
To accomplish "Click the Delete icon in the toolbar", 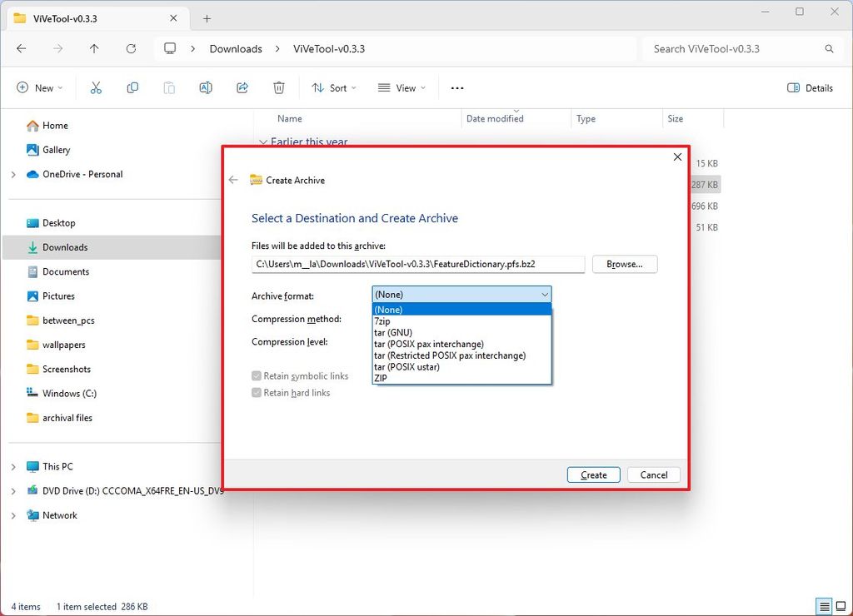I will [278, 87].
